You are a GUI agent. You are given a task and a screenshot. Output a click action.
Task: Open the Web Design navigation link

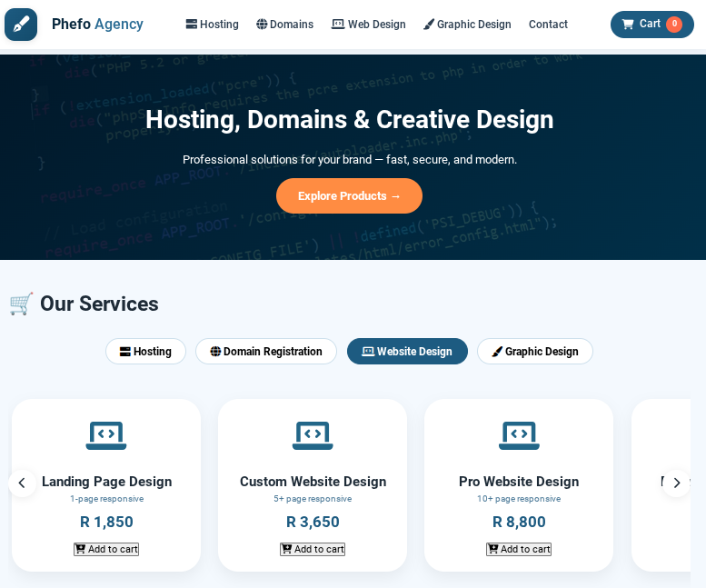tap(368, 25)
